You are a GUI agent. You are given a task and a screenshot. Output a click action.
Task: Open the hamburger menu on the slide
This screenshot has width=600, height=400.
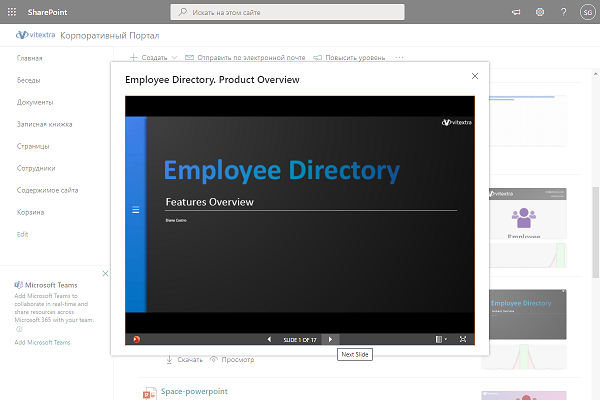tap(135, 210)
